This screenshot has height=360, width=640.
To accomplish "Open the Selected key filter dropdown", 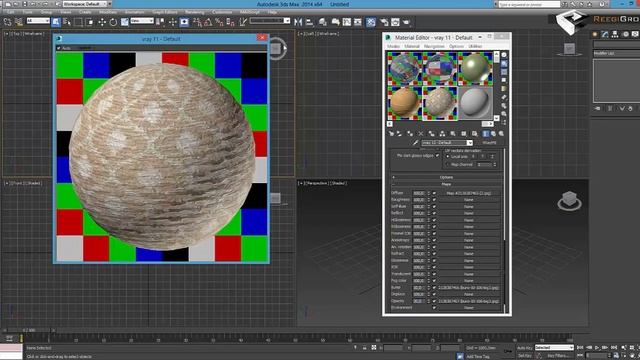I will (554, 347).
